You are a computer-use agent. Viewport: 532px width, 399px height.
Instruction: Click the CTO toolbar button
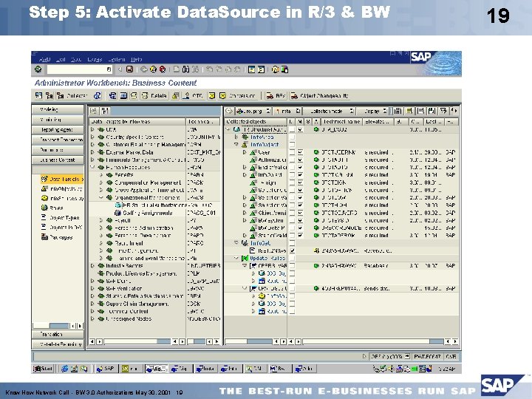192,95
